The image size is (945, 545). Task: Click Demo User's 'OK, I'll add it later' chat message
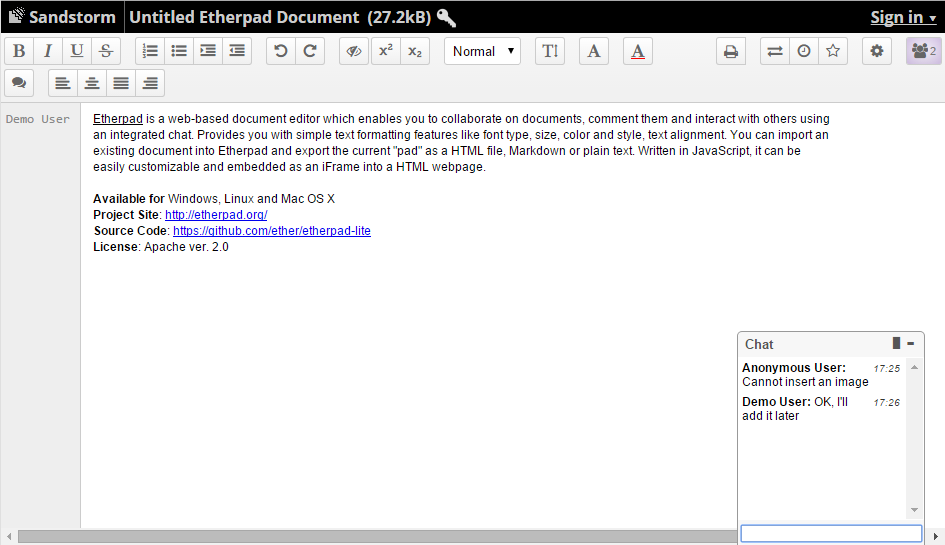click(795, 409)
